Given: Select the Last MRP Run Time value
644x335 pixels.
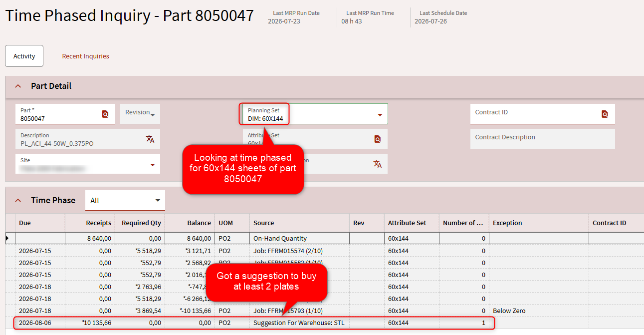Looking at the screenshot, I should pyautogui.click(x=352, y=21).
